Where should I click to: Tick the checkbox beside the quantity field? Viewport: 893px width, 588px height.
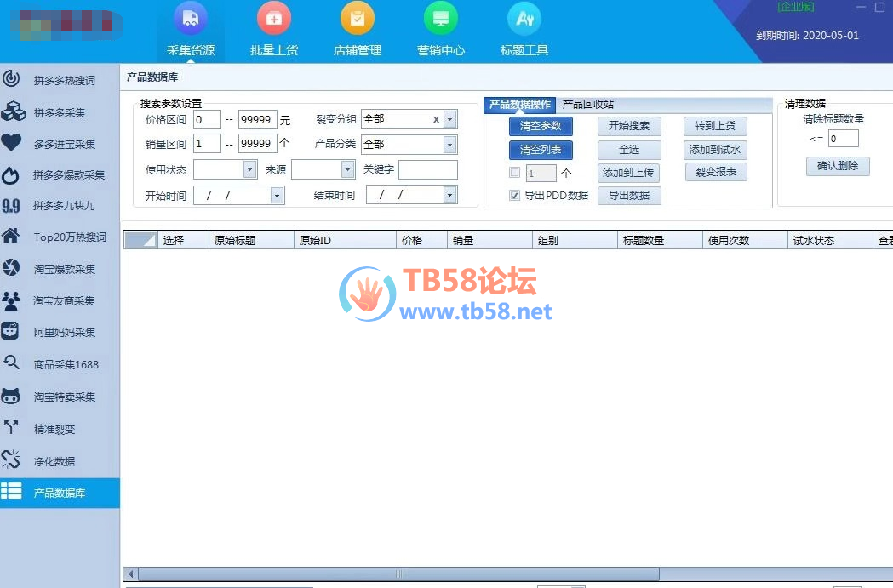coord(514,173)
